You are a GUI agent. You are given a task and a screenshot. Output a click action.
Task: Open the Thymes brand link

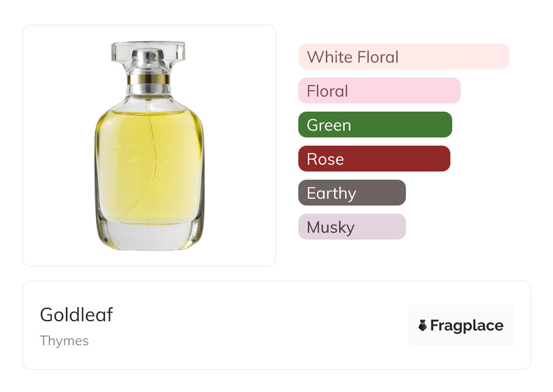click(x=64, y=341)
